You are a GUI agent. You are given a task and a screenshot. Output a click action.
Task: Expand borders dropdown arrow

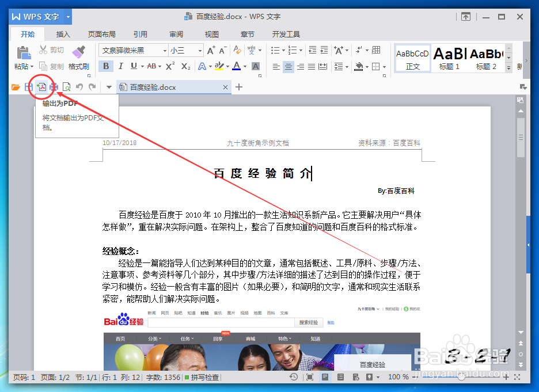click(384, 67)
